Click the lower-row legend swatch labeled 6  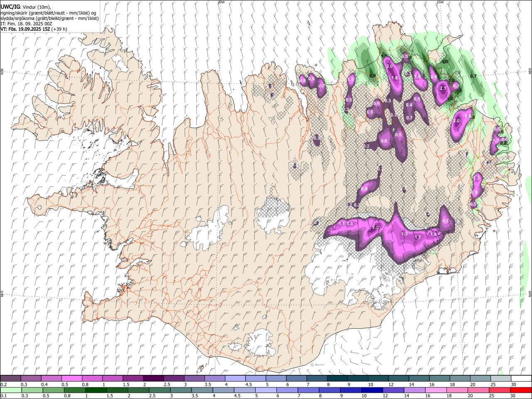(x=287, y=390)
